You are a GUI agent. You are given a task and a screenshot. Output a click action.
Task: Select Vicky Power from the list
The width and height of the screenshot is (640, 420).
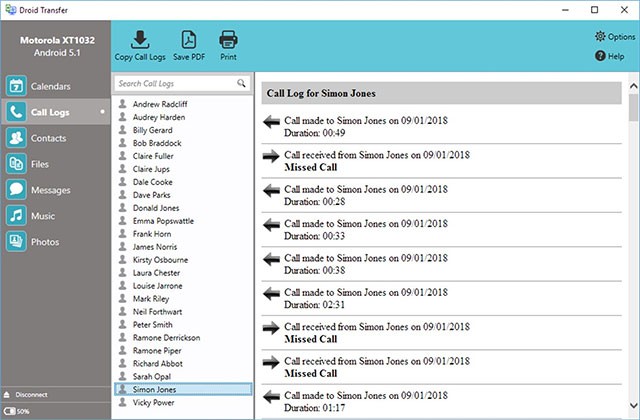pos(154,402)
